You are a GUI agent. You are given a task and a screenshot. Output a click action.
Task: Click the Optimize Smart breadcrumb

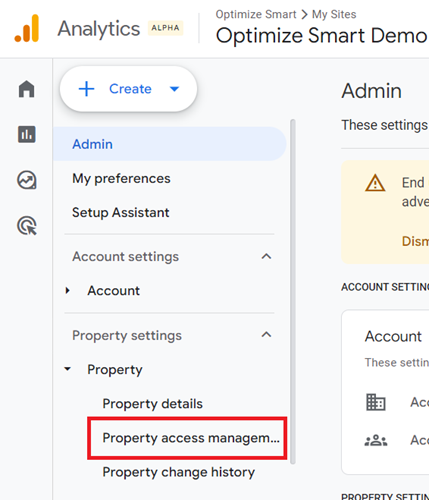point(256,14)
